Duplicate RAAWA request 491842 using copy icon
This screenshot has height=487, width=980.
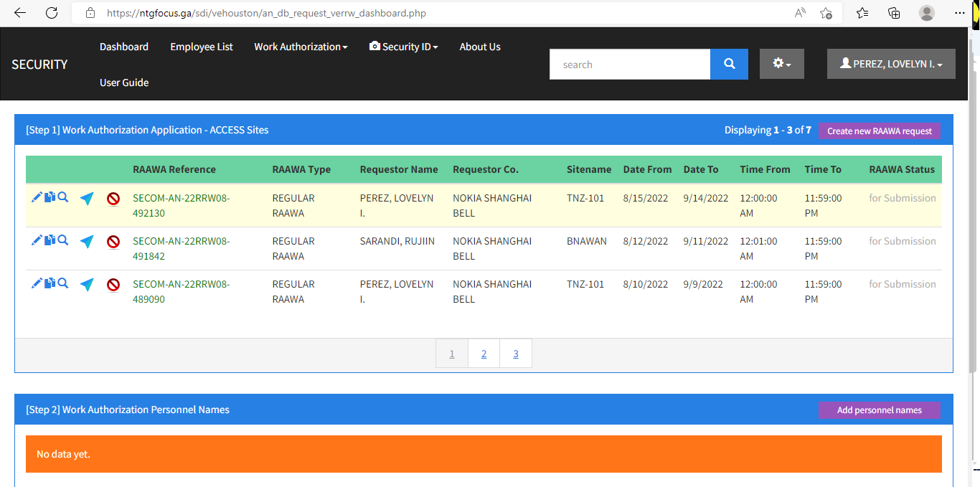coord(50,240)
